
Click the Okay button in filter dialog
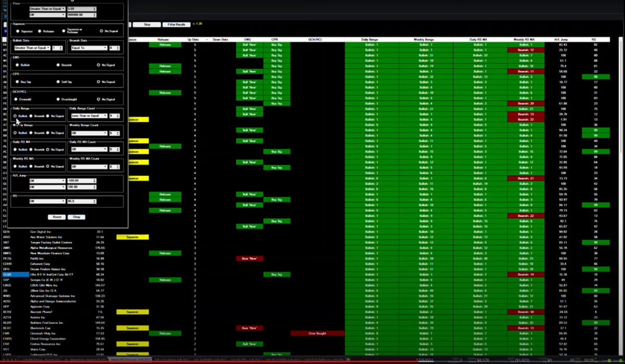pos(76,217)
